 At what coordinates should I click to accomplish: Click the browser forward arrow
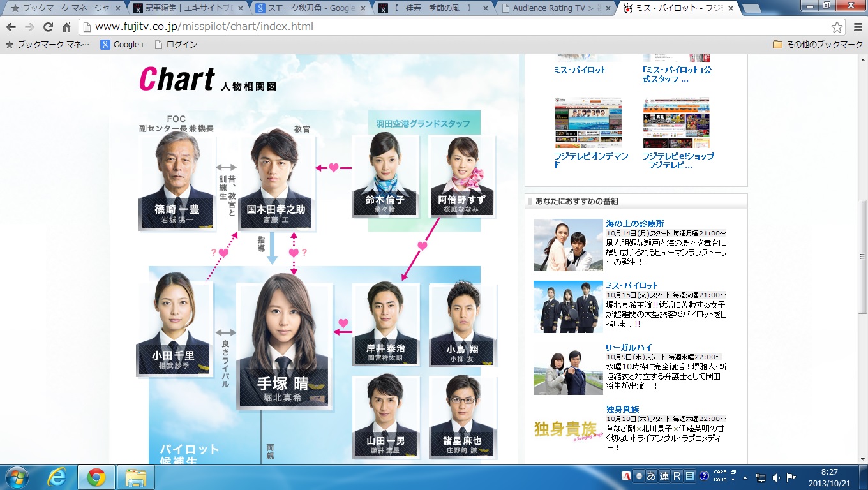(29, 27)
